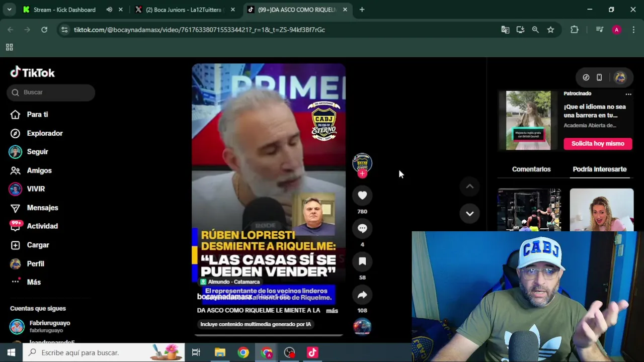Open Chrome three-dot menu
Screen dimensions: 644x362
[x=633, y=30]
